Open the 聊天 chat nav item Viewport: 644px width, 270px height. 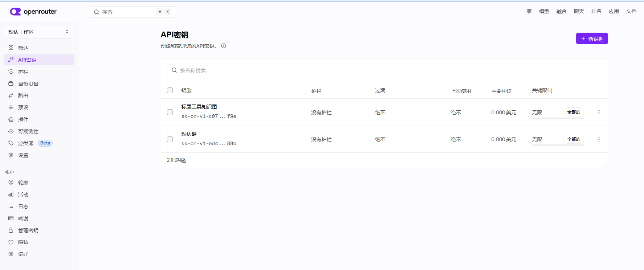[579, 12]
